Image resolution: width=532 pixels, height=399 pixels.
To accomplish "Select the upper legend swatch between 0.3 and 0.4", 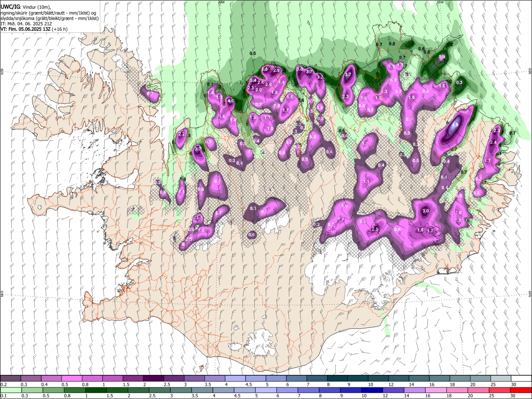I will (31, 379).
